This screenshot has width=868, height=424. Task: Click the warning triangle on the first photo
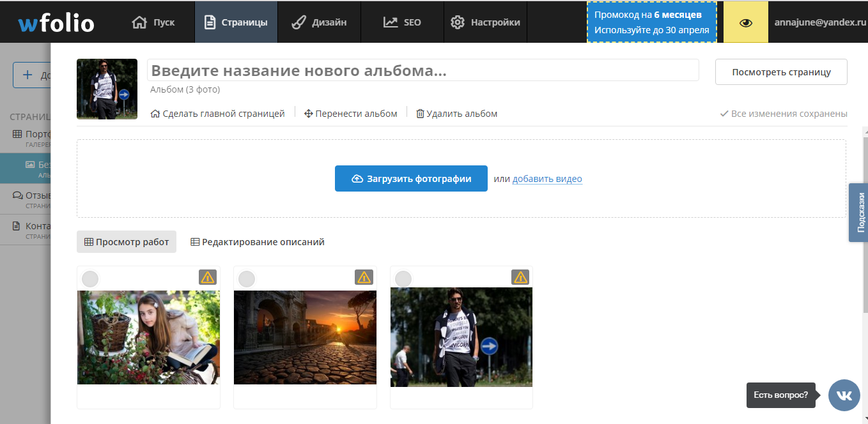pyautogui.click(x=207, y=277)
